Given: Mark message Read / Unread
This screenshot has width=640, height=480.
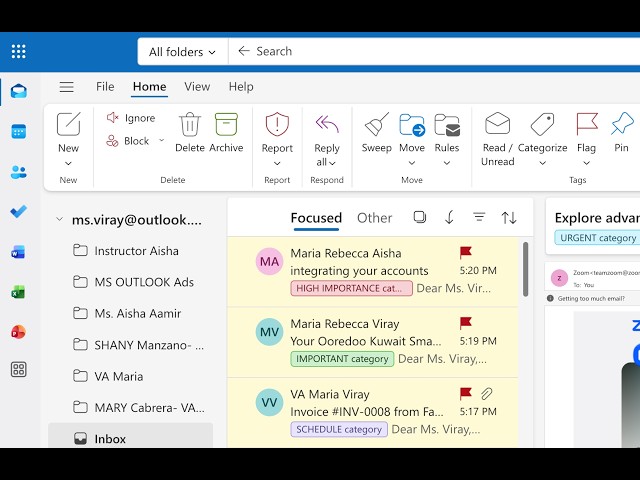Looking at the screenshot, I should 498,139.
